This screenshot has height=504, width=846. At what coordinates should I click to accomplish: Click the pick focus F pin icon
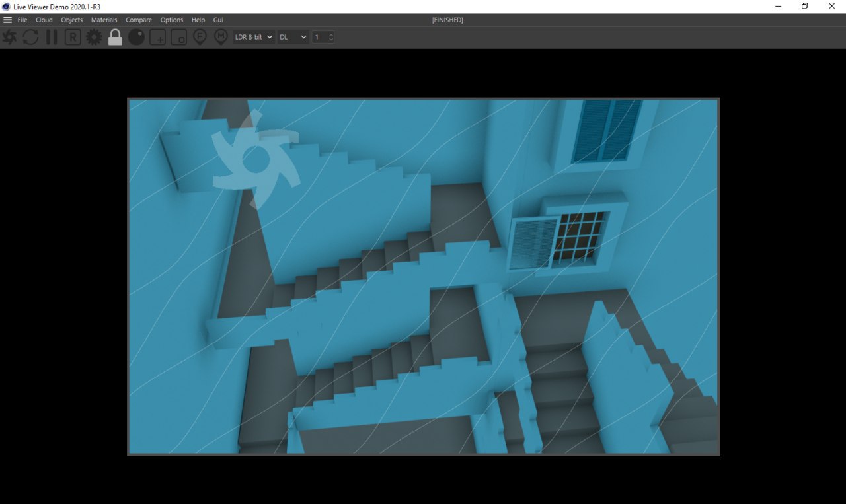pos(200,37)
